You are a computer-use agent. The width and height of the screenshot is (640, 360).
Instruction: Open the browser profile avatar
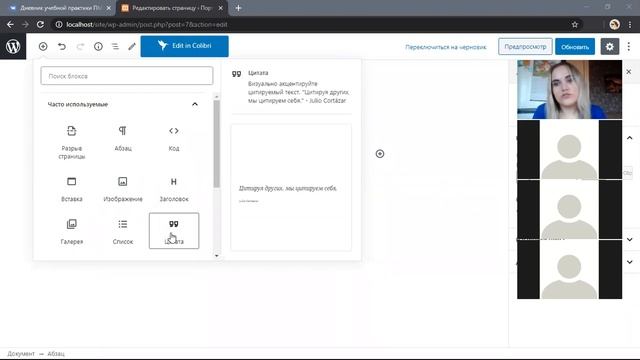(x=614, y=24)
